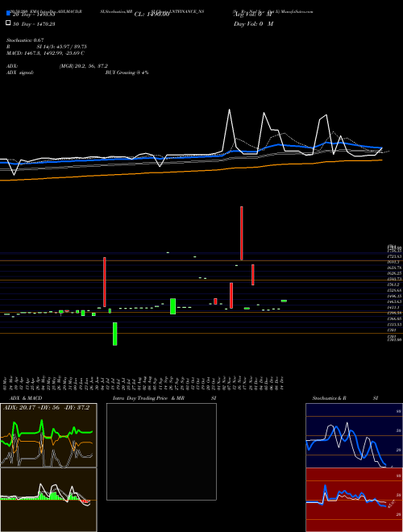Click the ADX: 20.17 +DY: 56 -DY: 37.2 header
The height and width of the screenshot is (532, 403).
point(46,408)
